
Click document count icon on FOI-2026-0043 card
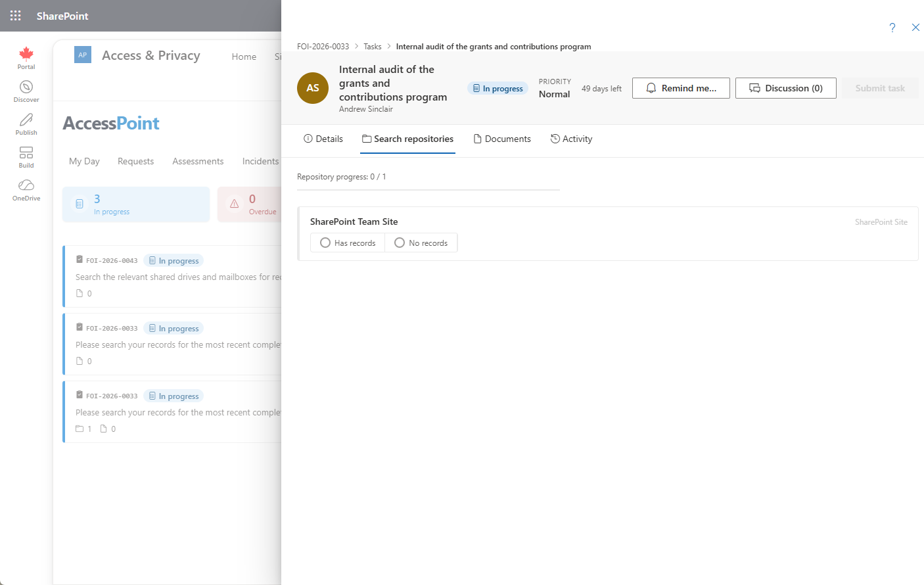[80, 294]
